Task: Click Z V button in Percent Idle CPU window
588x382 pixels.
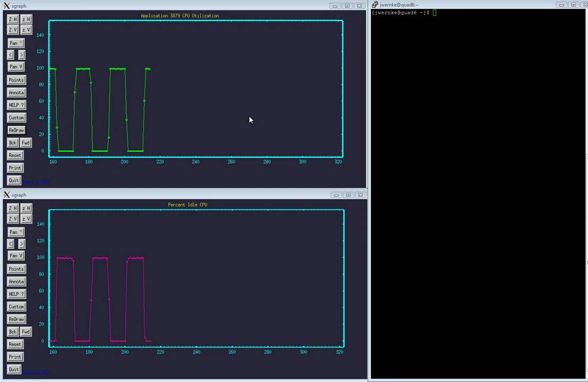Action: (13, 219)
